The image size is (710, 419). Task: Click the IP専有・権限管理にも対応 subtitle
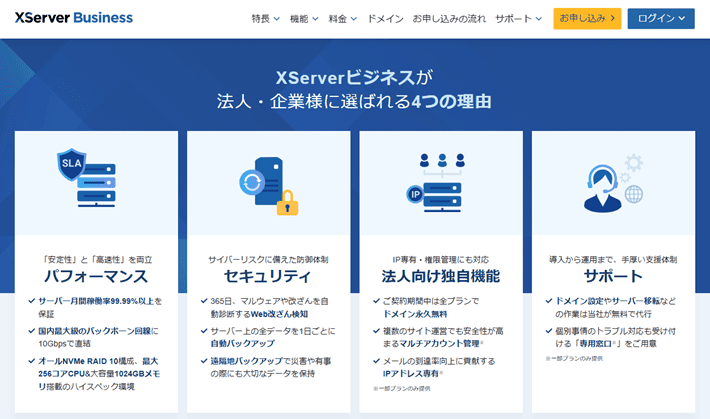(x=441, y=260)
